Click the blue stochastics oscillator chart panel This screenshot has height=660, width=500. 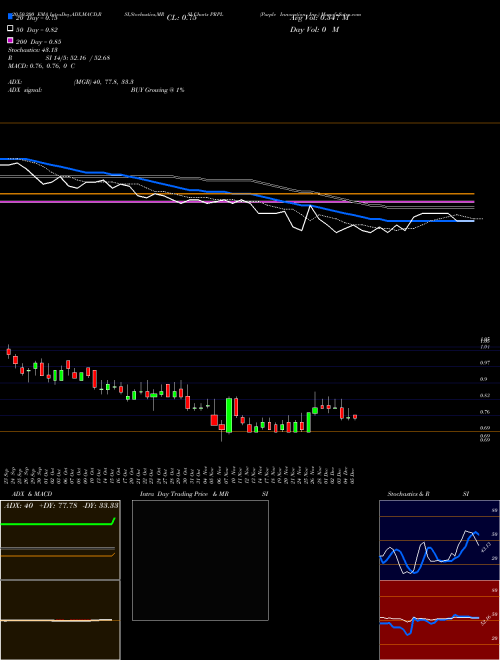[439, 540]
